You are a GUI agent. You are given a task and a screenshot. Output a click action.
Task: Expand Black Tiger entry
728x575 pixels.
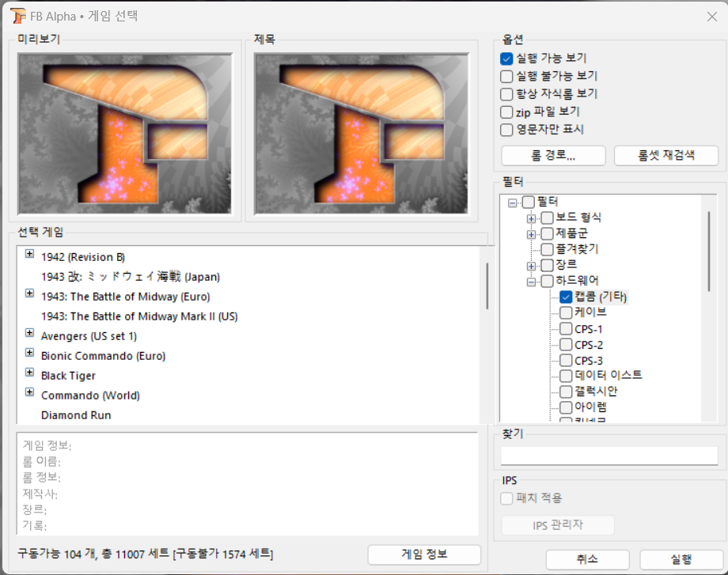tap(30, 373)
